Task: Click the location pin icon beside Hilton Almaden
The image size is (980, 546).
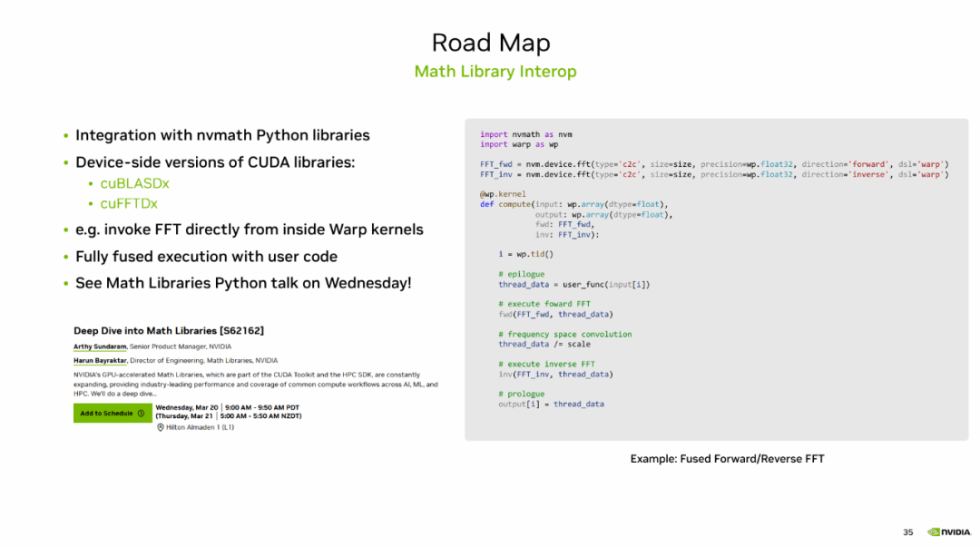Action: [160, 427]
